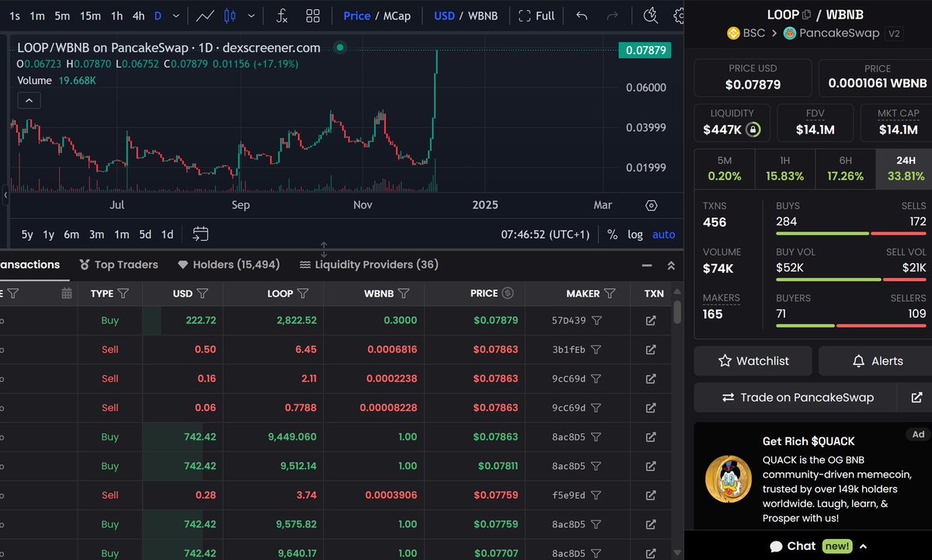Select the 5M stats tab
Image resolution: width=932 pixels, height=560 pixels.
[725, 169]
